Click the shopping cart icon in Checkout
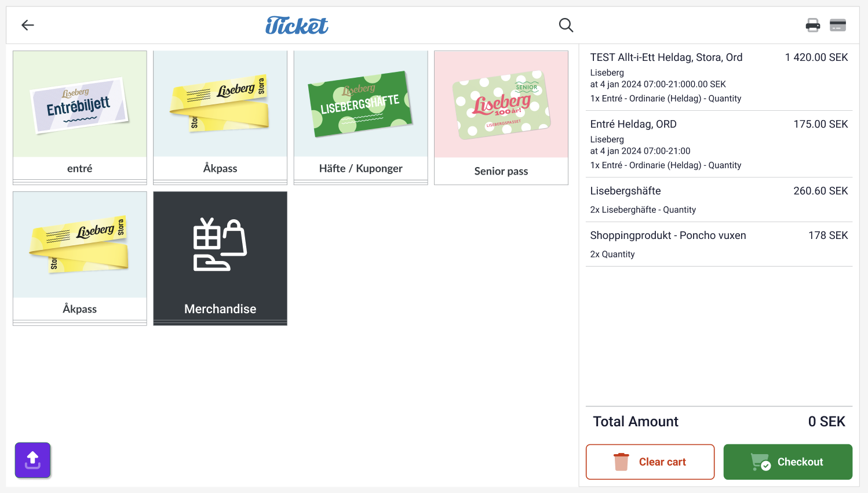This screenshot has width=868, height=493. (x=760, y=462)
